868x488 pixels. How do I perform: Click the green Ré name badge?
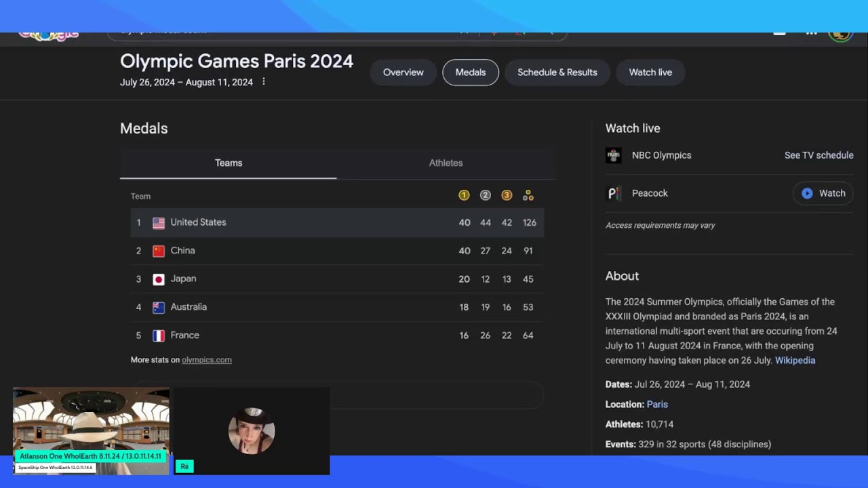184,466
